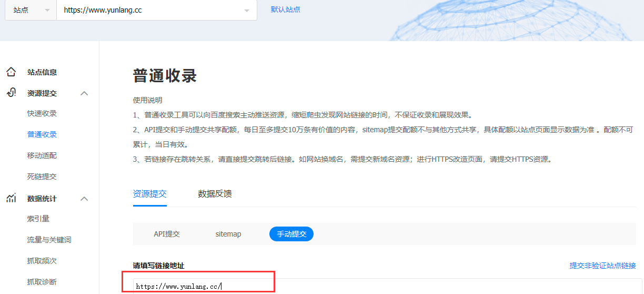Click the 默认站点 link
Screen dimensions: 644x294
pos(285,9)
